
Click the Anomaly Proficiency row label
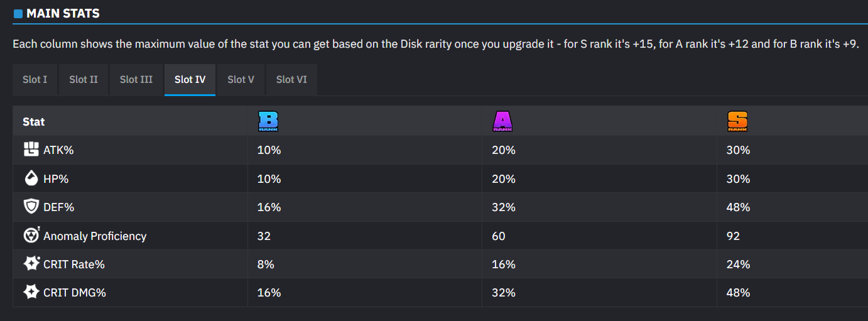[95, 236]
